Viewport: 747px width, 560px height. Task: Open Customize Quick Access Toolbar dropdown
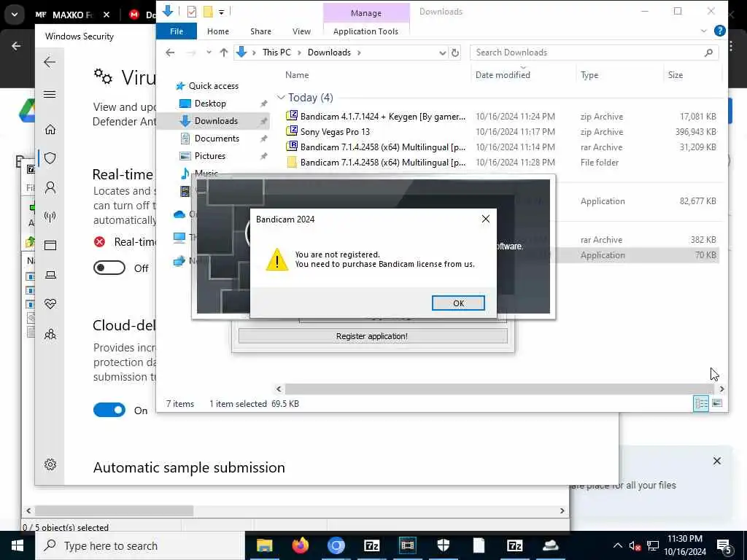click(x=221, y=12)
